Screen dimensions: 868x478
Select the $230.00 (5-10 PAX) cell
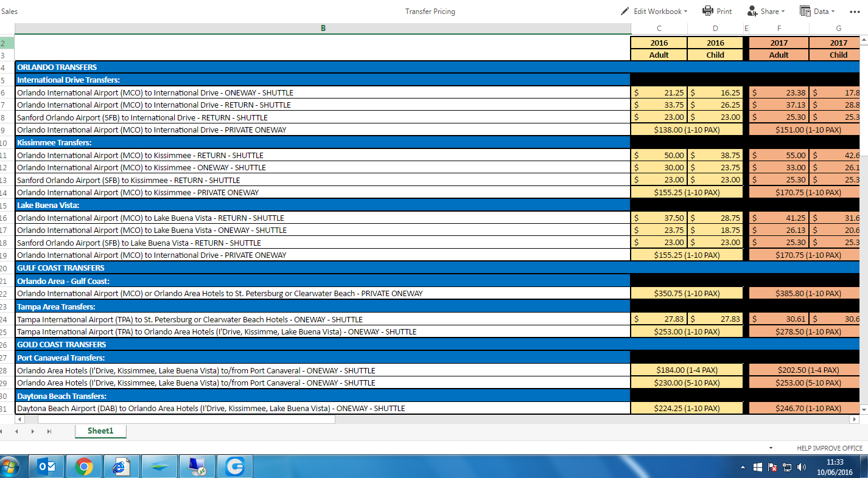pos(687,383)
